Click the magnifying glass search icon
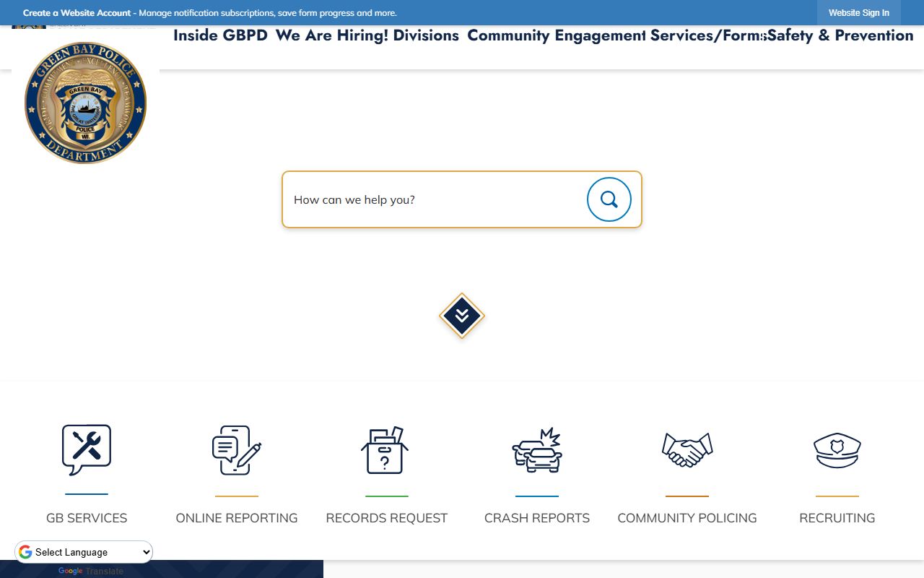Viewport: 924px width, 578px height. click(x=609, y=199)
